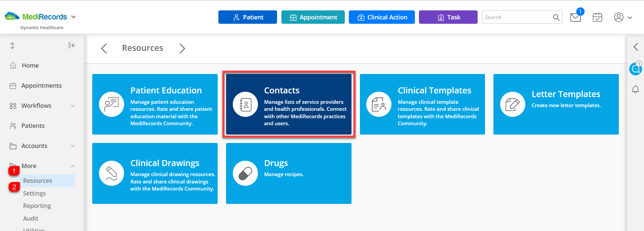Click the Patient button
Viewport: 644px width, 231px height.
coord(248,17)
